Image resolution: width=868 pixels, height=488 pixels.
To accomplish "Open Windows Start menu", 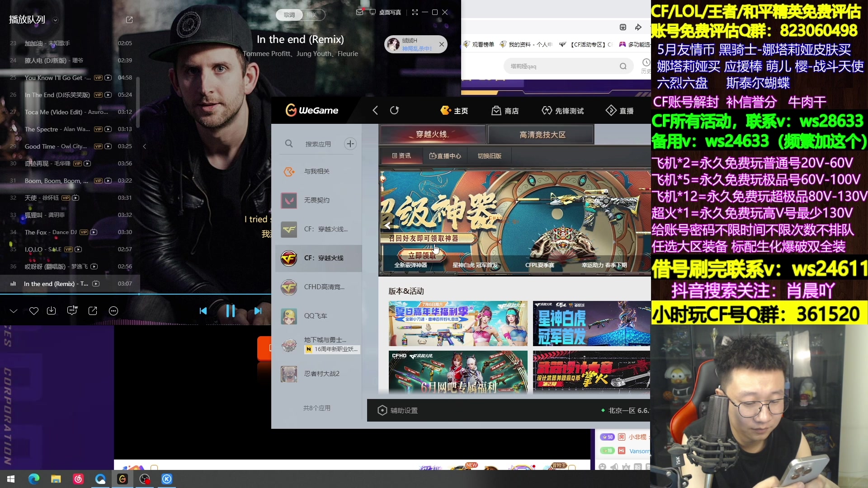I will [11, 479].
